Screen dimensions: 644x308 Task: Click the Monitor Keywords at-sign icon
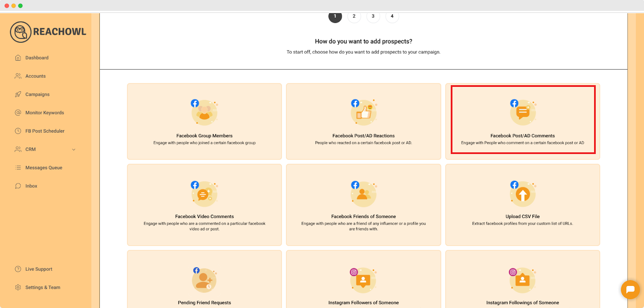click(18, 113)
